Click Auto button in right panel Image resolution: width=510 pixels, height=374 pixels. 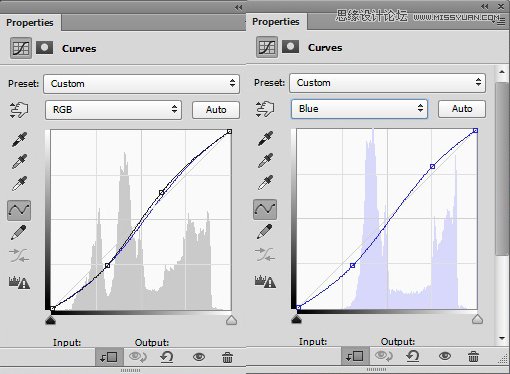point(462,109)
